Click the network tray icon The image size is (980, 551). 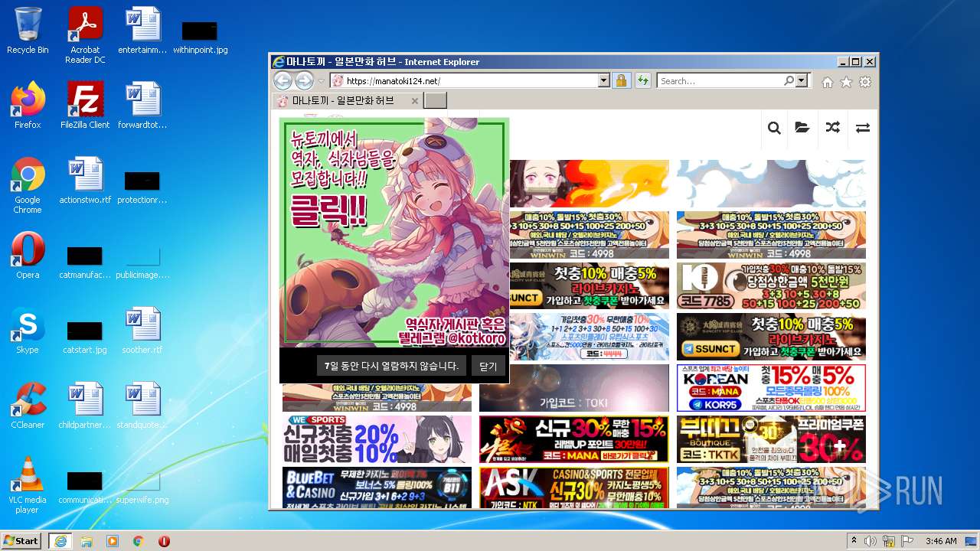(x=890, y=541)
